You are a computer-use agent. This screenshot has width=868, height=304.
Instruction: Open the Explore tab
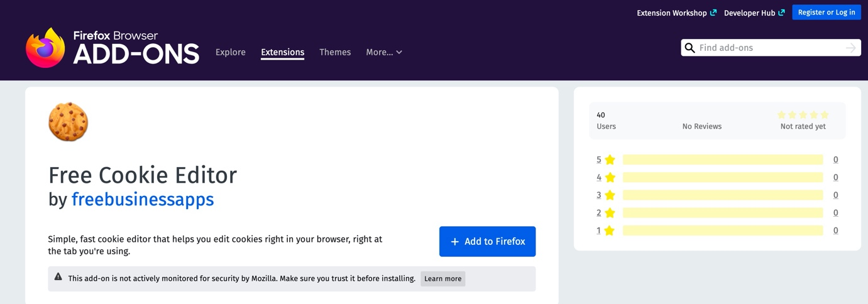click(231, 52)
